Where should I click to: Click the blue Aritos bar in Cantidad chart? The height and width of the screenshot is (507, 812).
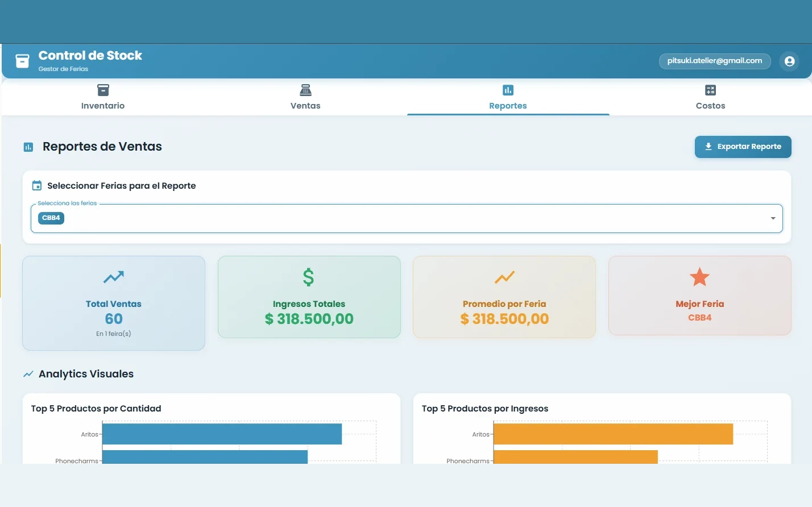(x=222, y=434)
